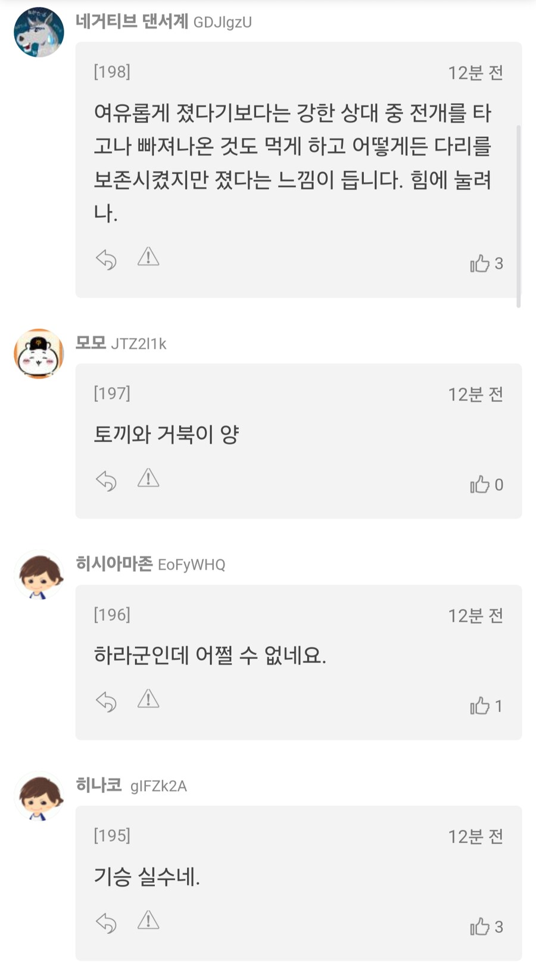Open 히나코 profile avatar

click(x=39, y=797)
